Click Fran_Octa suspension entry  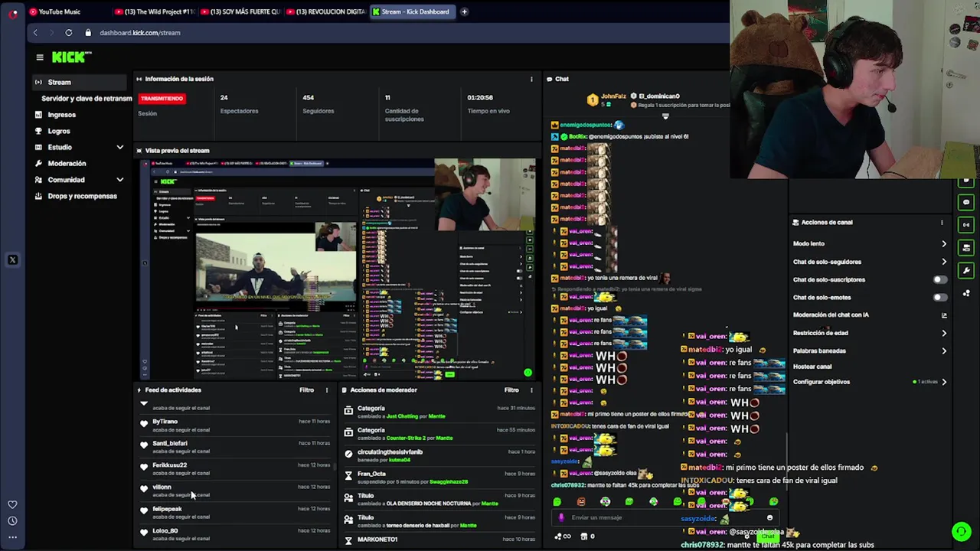(439, 478)
